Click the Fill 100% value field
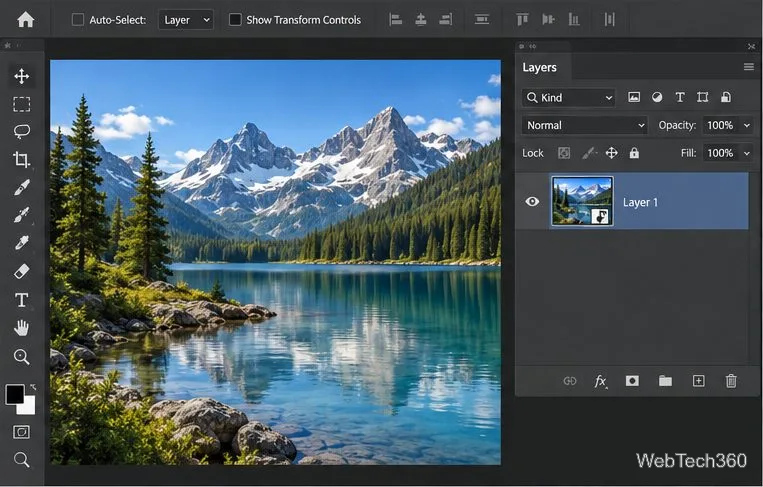This screenshot has width=763, height=487. tap(721, 153)
